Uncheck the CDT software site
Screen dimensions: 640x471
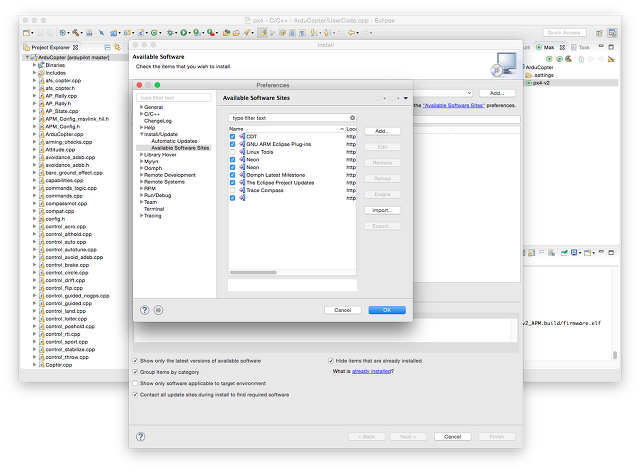232,137
